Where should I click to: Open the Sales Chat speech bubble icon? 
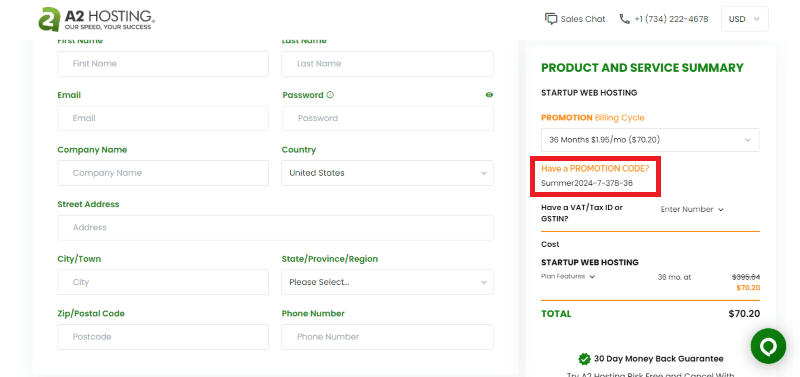[551, 19]
